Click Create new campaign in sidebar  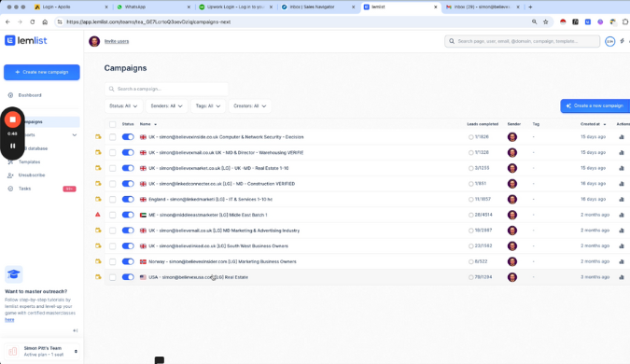pos(42,72)
